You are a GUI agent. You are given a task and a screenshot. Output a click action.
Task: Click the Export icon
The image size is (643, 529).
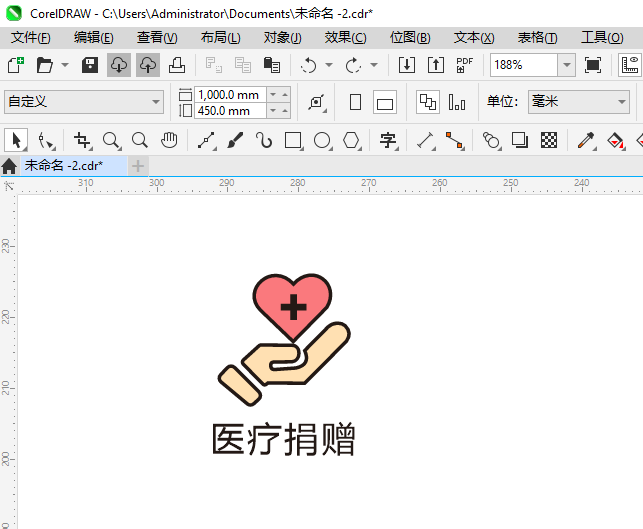(x=436, y=65)
